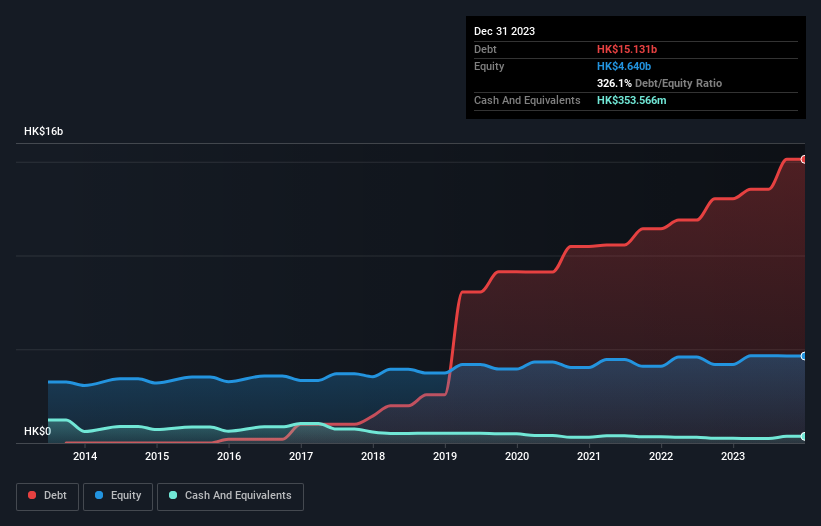Click the Dec 31 2023 tooltip date
This screenshot has height=526, width=821.
click(x=504, y=31)
